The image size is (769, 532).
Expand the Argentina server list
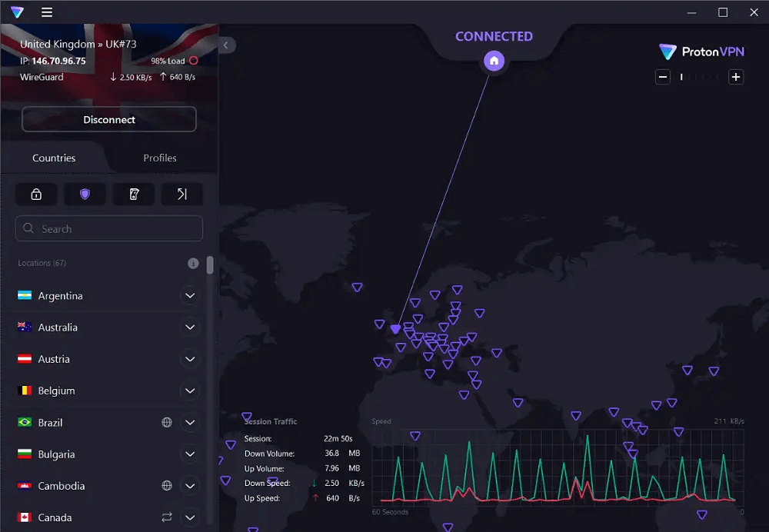[x=190, y=296]
